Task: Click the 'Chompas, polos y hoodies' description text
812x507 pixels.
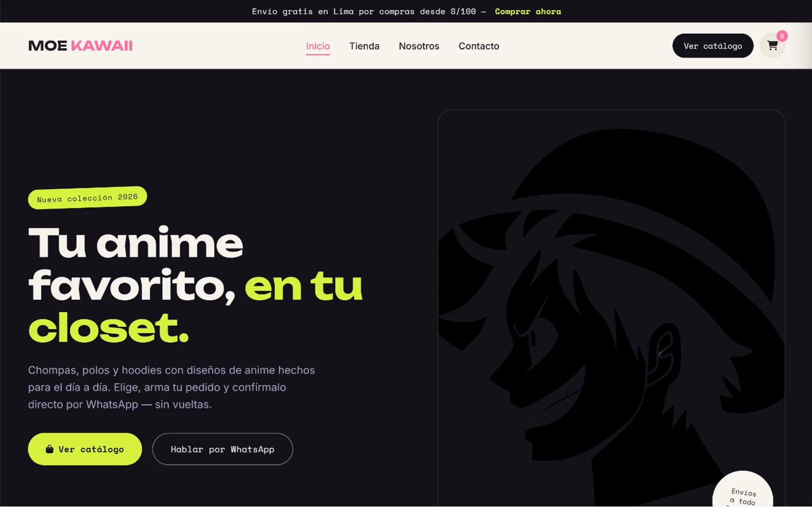Action: [x=172, y=387]
